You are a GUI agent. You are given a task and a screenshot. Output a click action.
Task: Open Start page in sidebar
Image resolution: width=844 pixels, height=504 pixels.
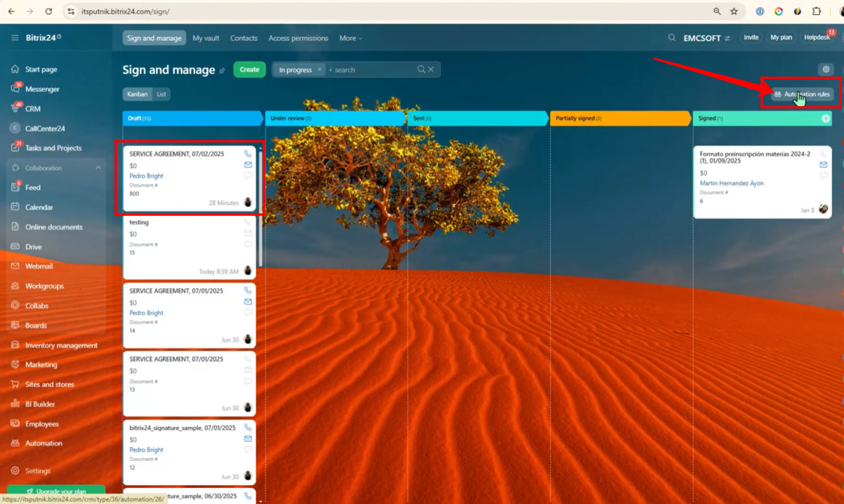tap(41, 69)
